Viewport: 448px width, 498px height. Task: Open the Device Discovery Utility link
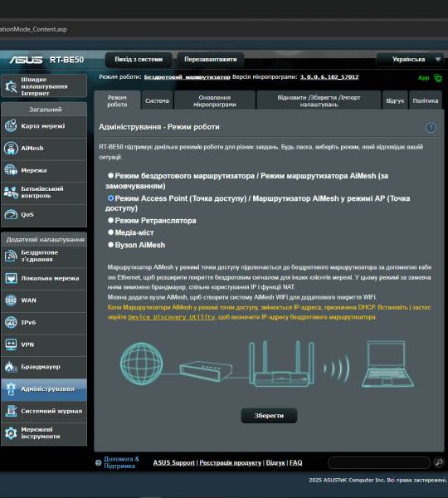pos(172,317)
